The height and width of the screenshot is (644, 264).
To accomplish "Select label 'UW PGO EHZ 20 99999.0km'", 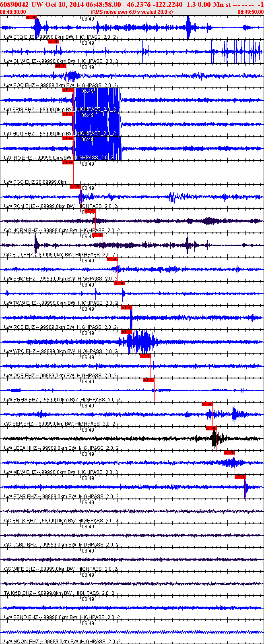I will pyautogui.click(x=36, y=182).
